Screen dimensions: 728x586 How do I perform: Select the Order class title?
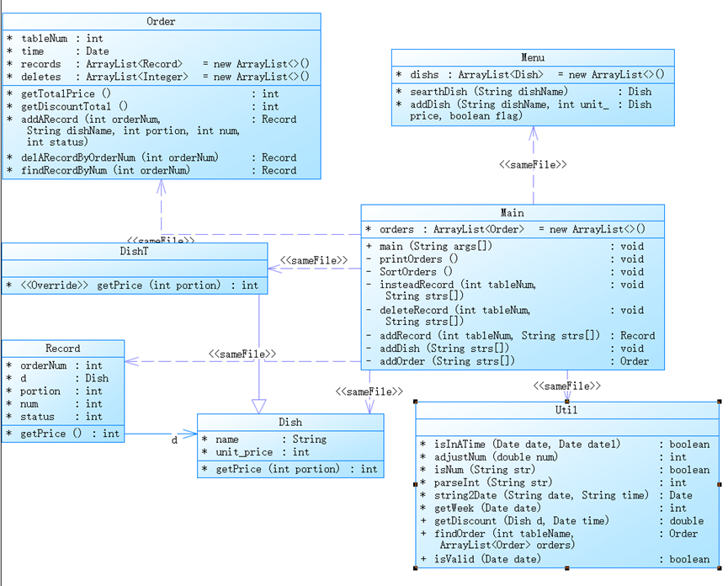pos(161,21)
